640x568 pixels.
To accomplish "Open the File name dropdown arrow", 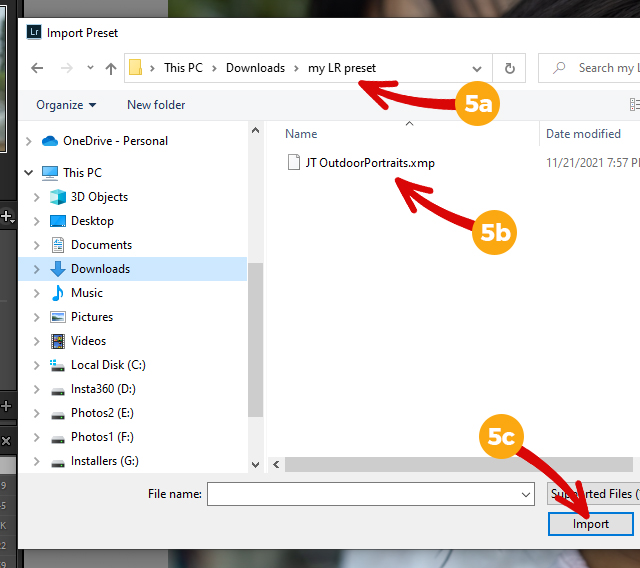I will (x=526, y=495).
